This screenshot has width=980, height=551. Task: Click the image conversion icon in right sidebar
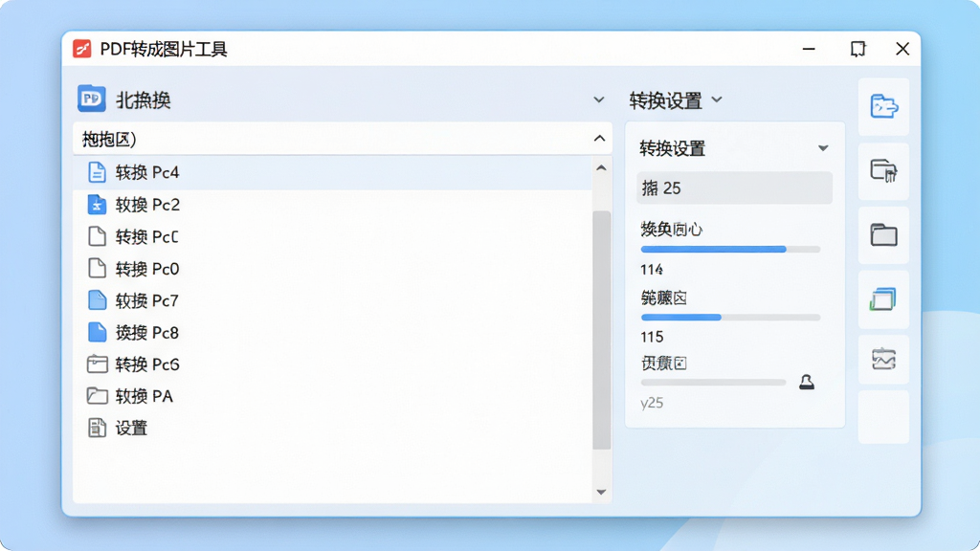click(883, 360)
